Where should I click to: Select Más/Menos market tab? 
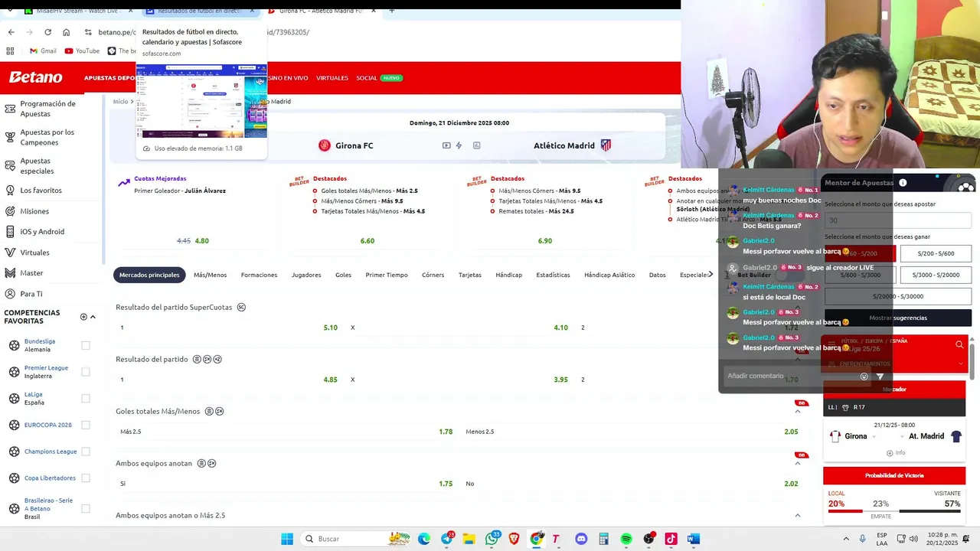tap(210, 275)
